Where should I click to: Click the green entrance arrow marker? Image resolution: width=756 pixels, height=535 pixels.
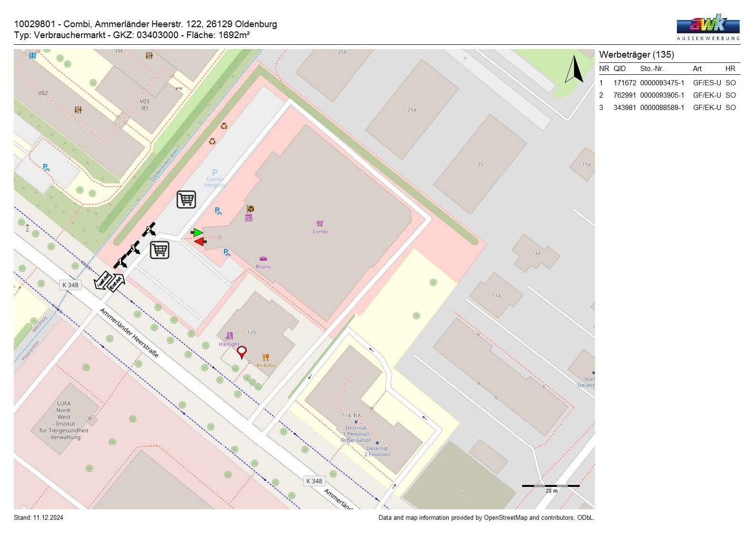[x=197, y=232]
